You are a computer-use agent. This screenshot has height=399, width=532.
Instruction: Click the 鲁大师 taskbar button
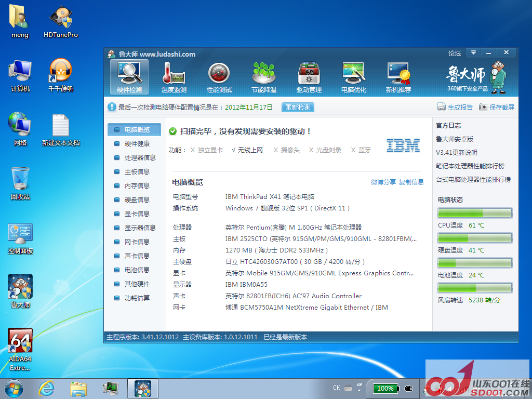click(143, 389)
